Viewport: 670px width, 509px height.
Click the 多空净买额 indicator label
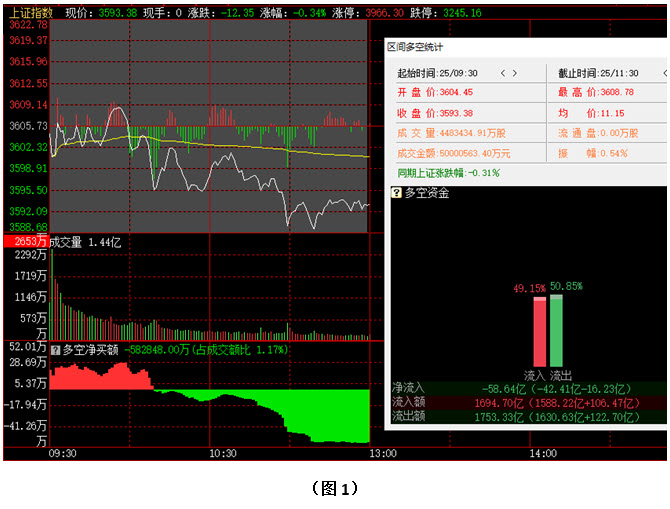[91, 350]
